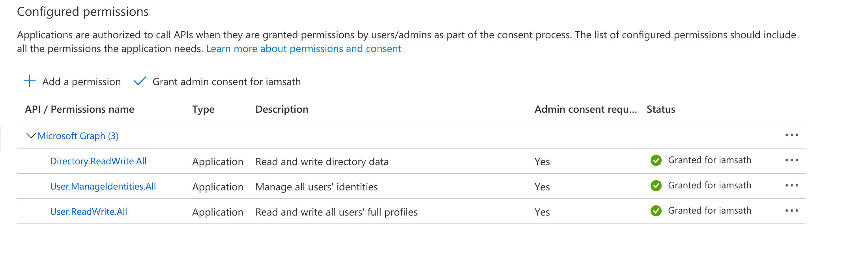Open the ellipsis menu for User.ReadWrite.All
The height and width of the screenshot is (253, 868).
point(791,211)
